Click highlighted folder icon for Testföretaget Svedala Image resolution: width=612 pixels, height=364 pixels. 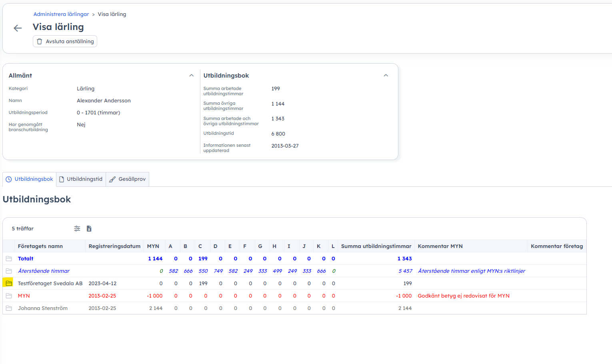[x=9, y=284]
